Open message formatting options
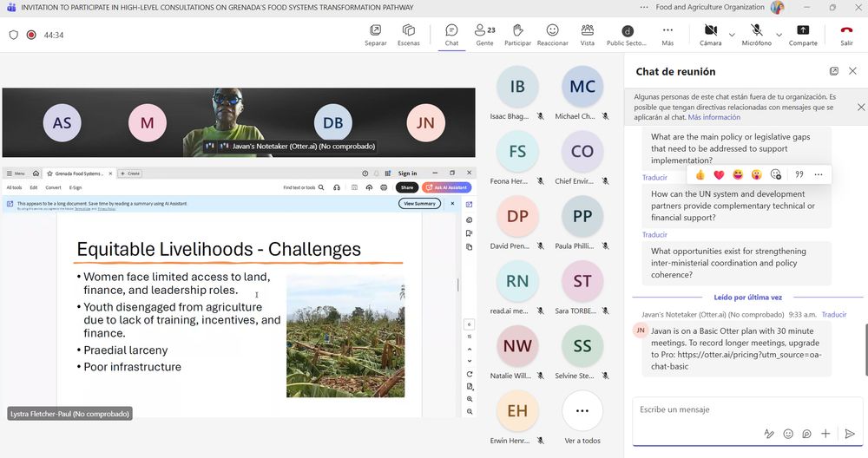 click(x=769, y=434)
